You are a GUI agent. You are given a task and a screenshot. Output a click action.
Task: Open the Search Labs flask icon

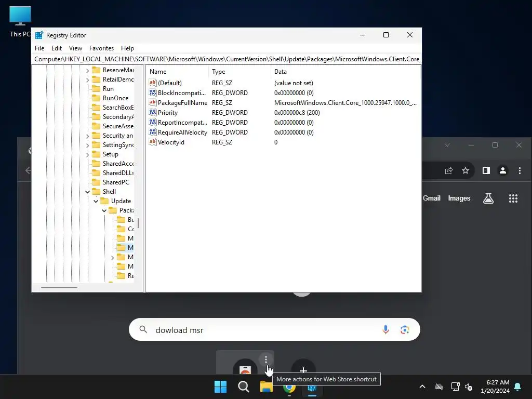point(488,198)
